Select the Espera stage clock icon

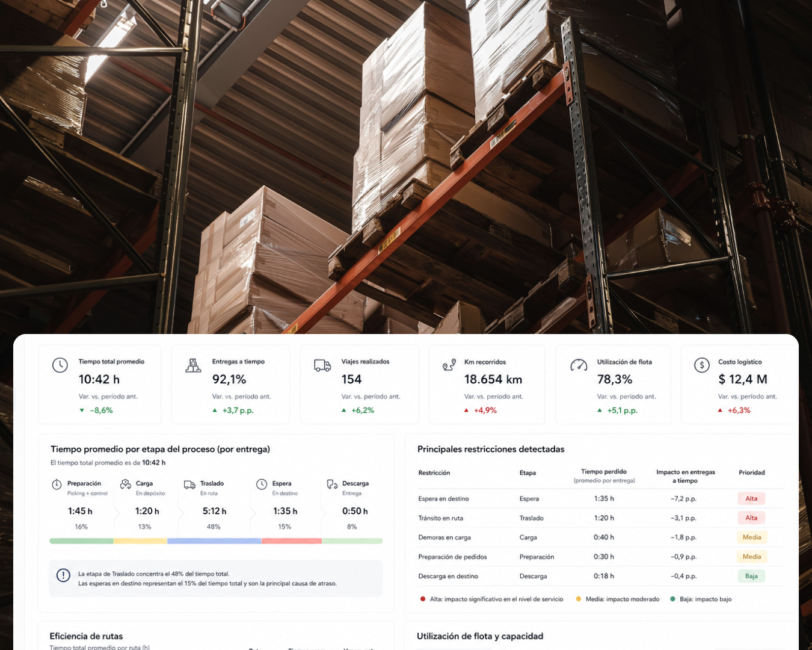(262, 484)
